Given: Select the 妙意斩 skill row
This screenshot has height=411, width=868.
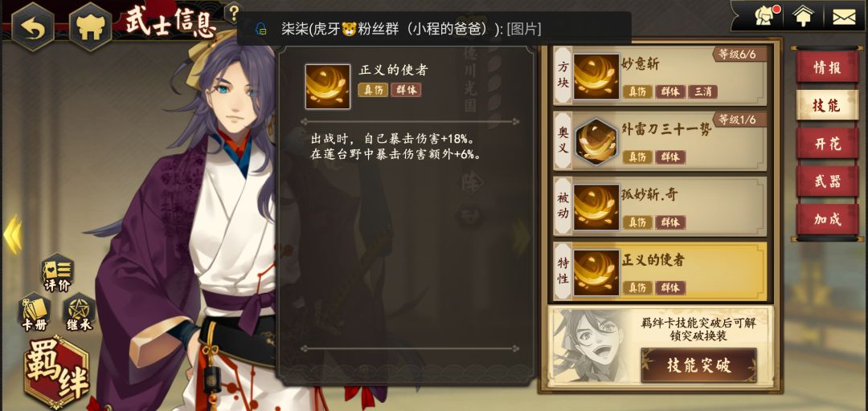Looking at the screenshot, I should pyautogui.click(x=661, y=76).
